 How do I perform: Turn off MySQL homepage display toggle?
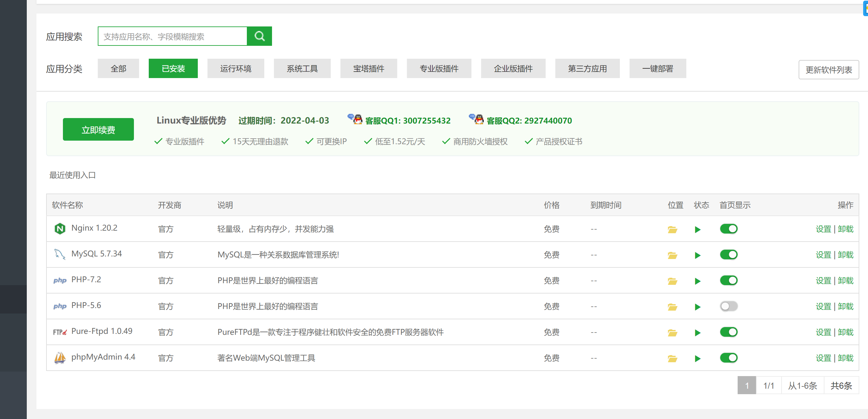coord(729,254)
